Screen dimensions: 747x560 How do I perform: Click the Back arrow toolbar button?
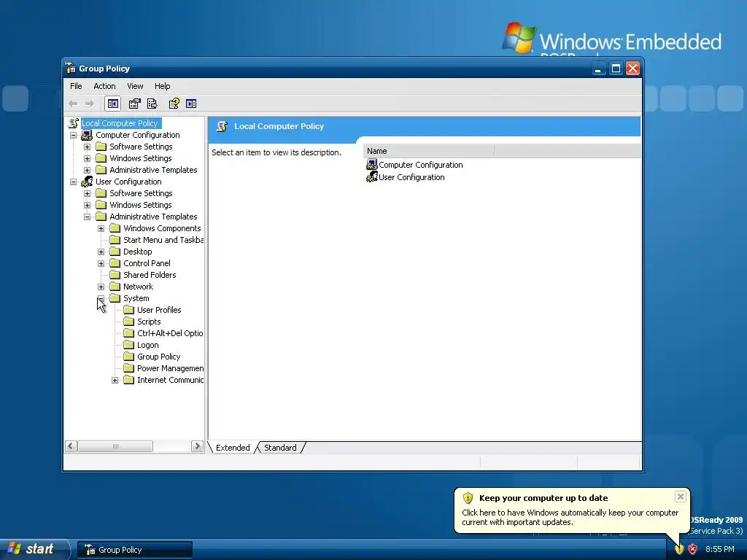pos(73,104)
